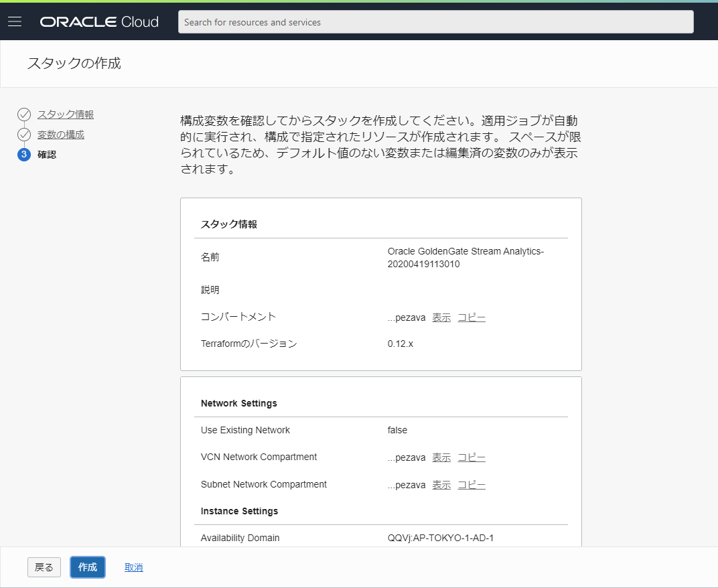Select the 確認 step in the sidebar
This screenshot has height=588, width=718.
tap(46, 154)
